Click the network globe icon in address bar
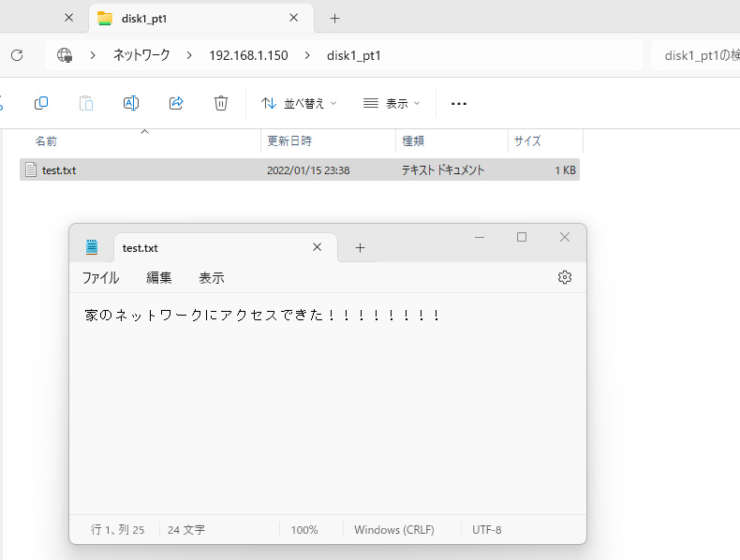The width and height of the screenshot is (740, 560). 65,55
